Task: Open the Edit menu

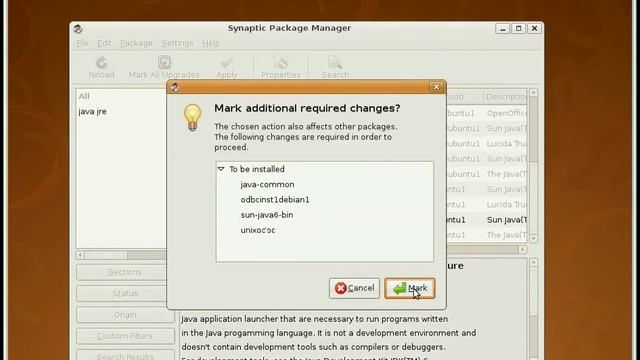Action: [104, 43]
